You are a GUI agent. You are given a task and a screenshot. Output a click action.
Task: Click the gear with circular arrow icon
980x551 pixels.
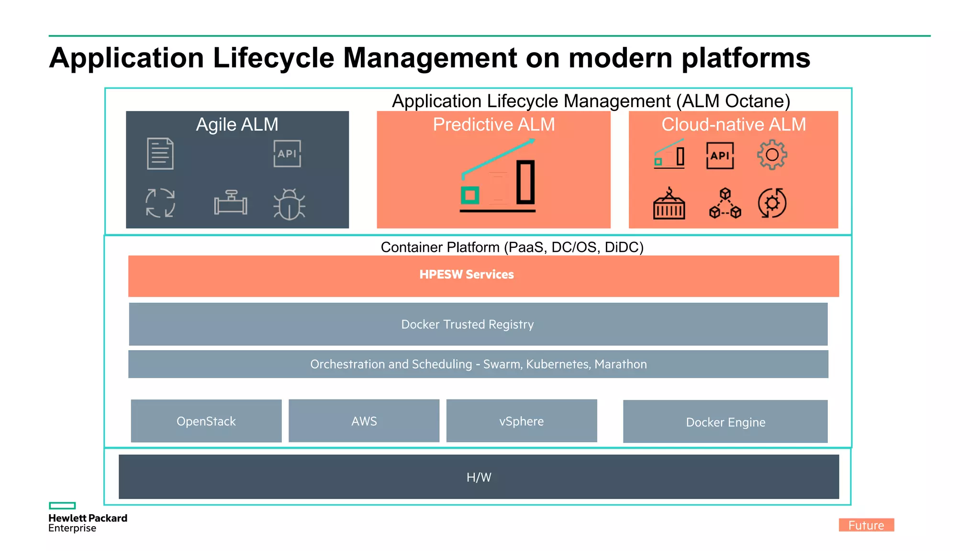(x=772, y=203)
